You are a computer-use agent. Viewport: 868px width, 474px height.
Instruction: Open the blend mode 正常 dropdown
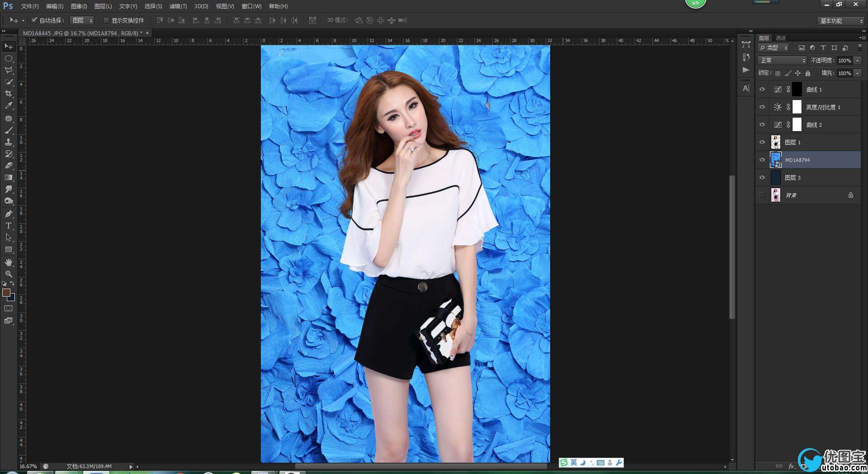pyautogui.click(x=782, y=60)
